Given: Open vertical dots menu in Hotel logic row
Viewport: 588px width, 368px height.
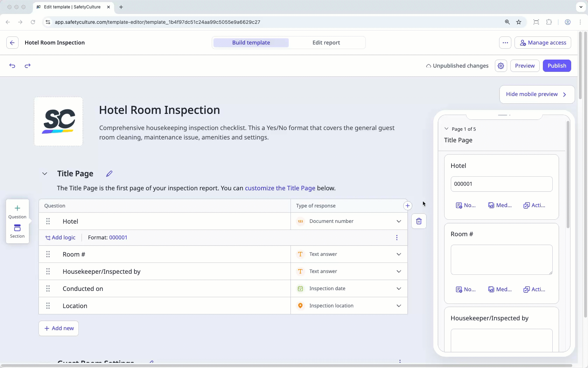Looking at the screenshot, I should (397, 238).
